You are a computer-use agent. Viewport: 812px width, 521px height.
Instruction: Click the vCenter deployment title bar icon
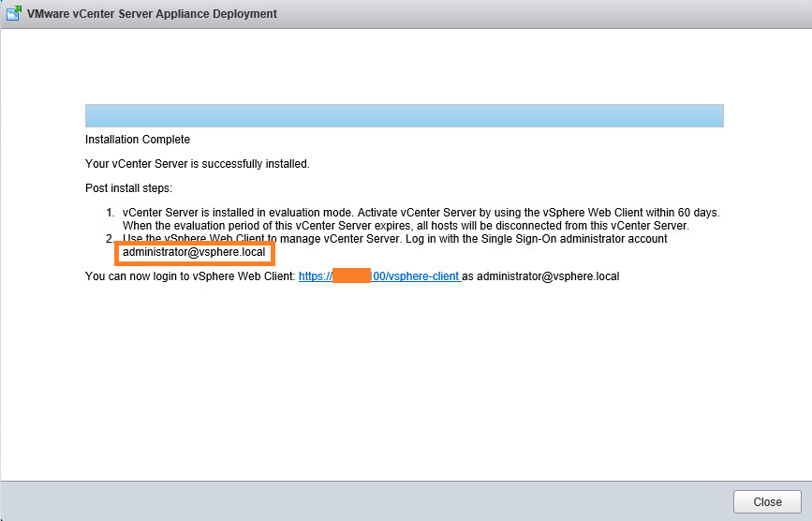click(14, 13)
